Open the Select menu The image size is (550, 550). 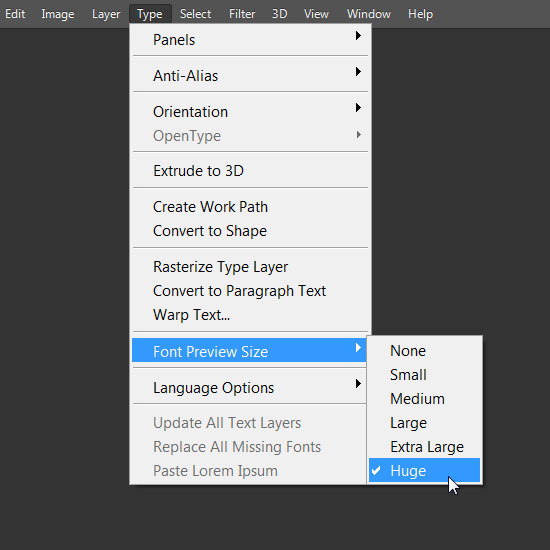[195, 14]
